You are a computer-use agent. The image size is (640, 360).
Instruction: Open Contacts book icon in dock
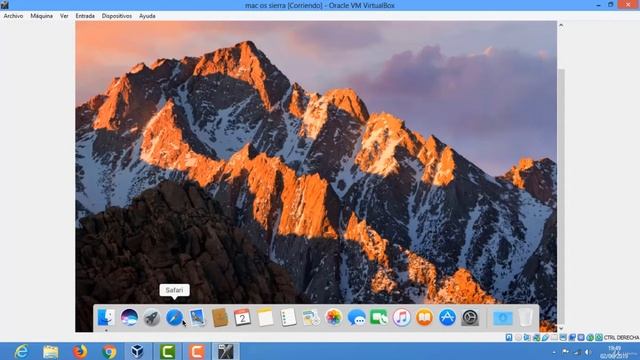pos(220,318)
